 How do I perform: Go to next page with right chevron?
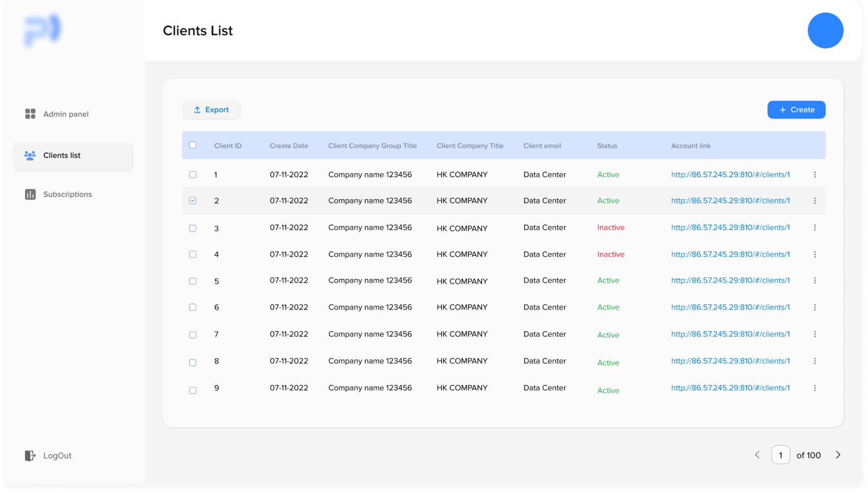coord(838,455)
